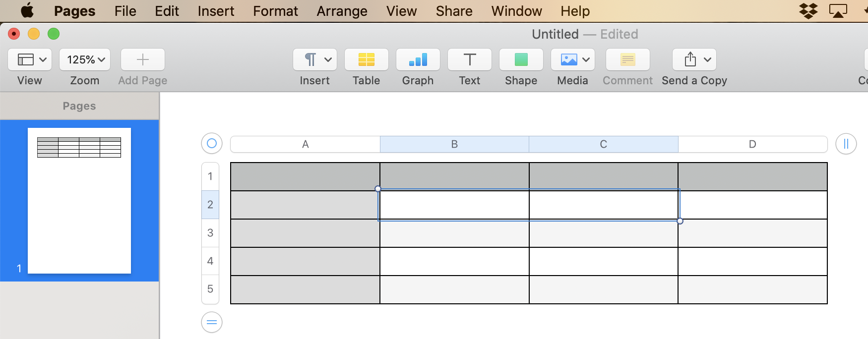Click the add-column handle right of column D
The image size is (868, 339).
tap(846, 144)
